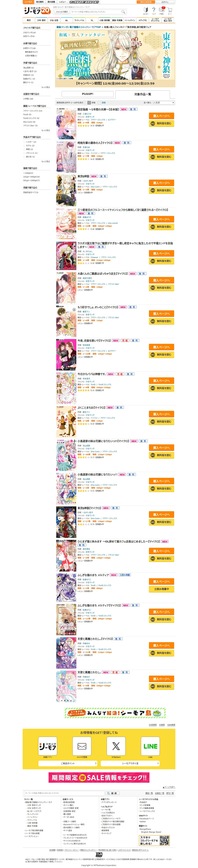
Task: Open the help question-mark icon
Action: pos(154,11)
